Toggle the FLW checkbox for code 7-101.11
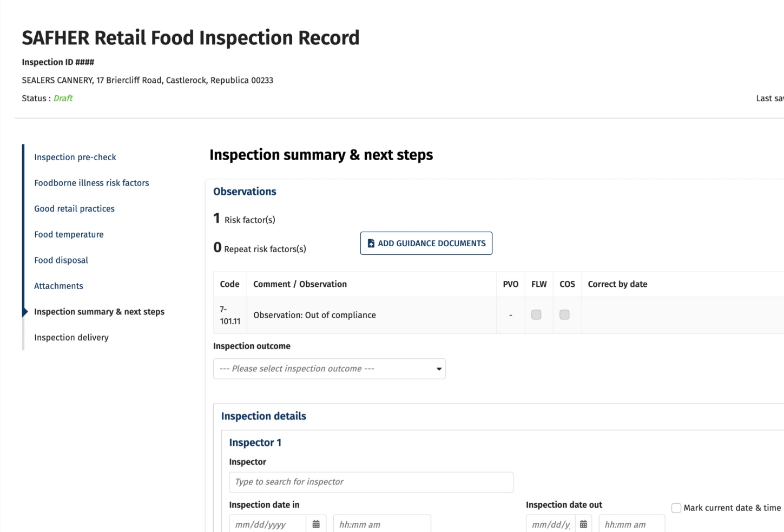This screenshot has height=532, width=784. [x=536, y=314]
